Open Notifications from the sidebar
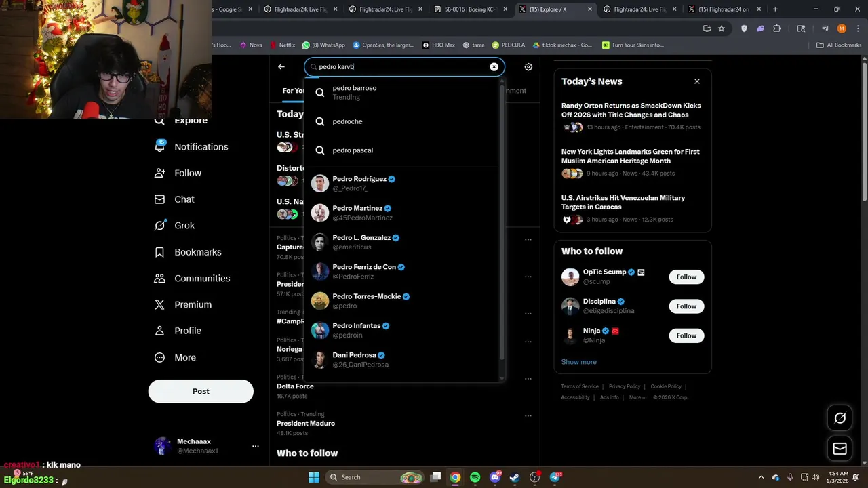The height and width of the screenshot is (488, 868). click(192, 147)
